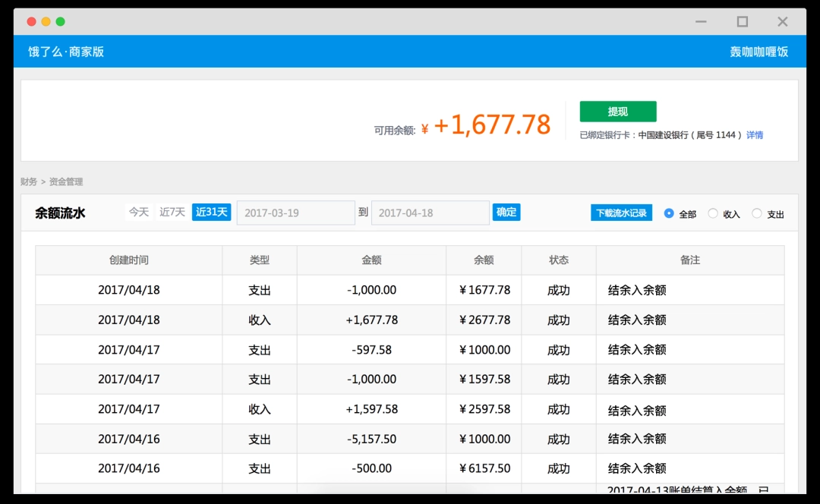The width and height of the screenshot is (820, 504).
Task: Open 资金管理 from the breadcrumb
Action: pyautogui.click(x=65, y=181)
